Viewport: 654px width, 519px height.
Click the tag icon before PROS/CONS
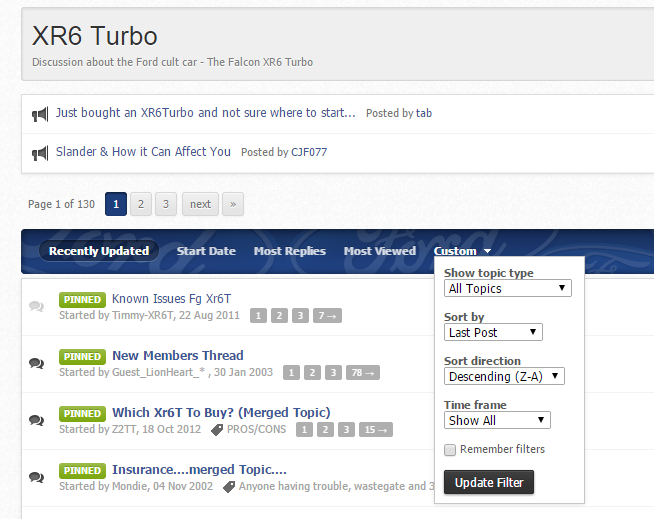[x=217, y=430]
